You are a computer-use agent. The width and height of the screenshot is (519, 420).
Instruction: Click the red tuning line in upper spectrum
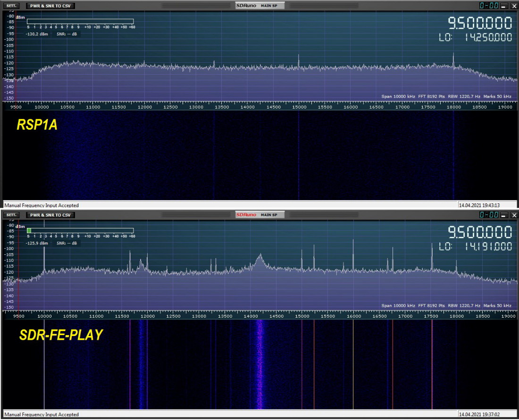(16, 56)
